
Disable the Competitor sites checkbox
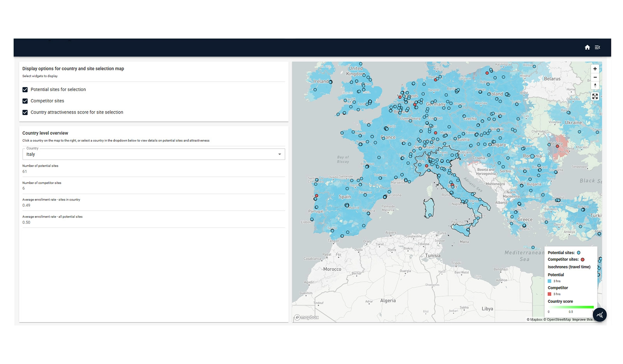pos(25,101)
